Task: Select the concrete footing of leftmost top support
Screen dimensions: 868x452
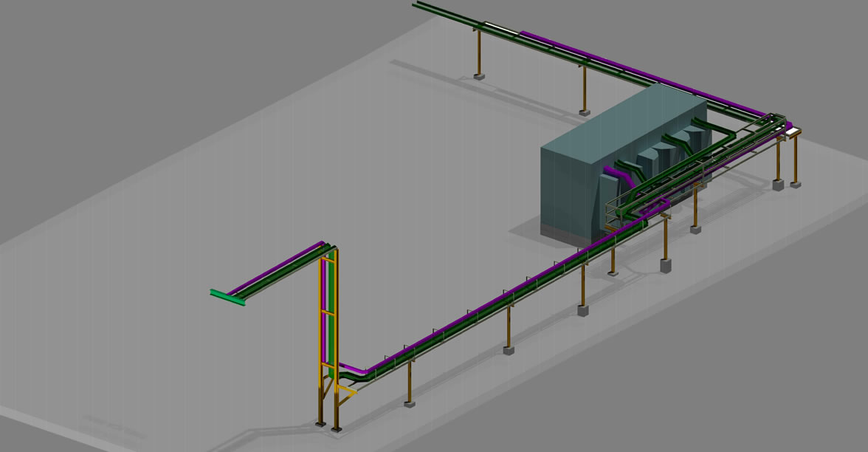Action: 479,75
